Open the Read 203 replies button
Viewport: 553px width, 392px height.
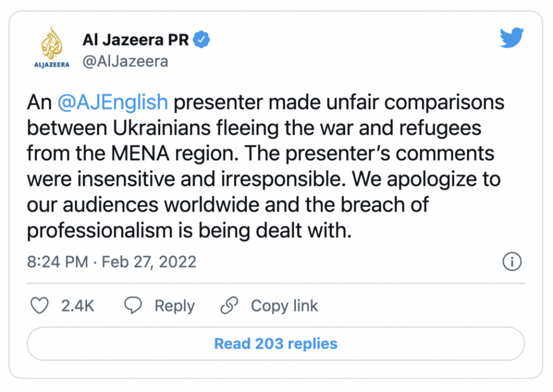pyautogui.click(x=276, y=343)
